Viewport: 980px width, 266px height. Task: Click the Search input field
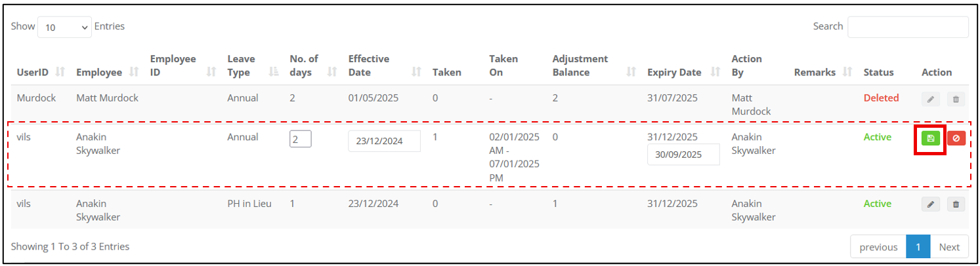pos(908,27)
